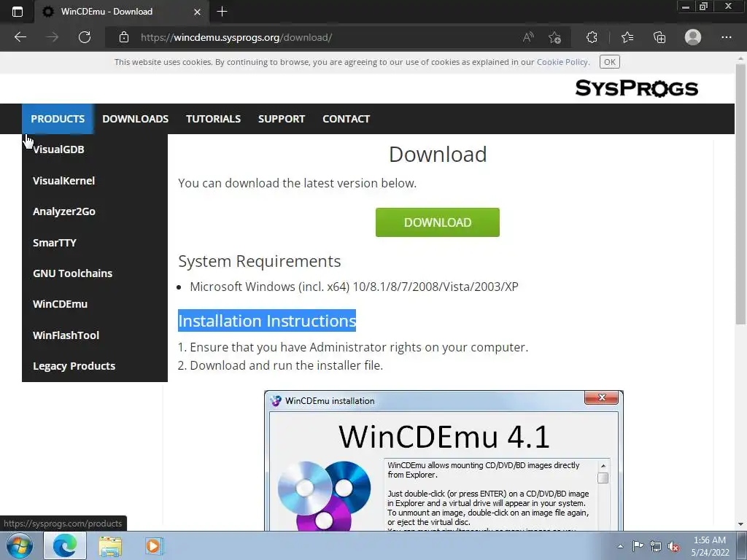Choose WinCDEmu from products list
Viewport: 747px width, 560px height.
click(x=95, y=304)
